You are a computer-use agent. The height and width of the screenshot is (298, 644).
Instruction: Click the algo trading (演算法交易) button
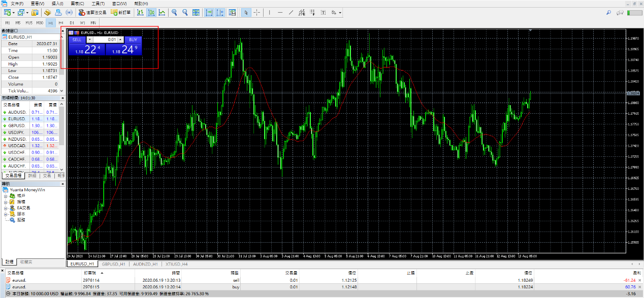[92, 12]
